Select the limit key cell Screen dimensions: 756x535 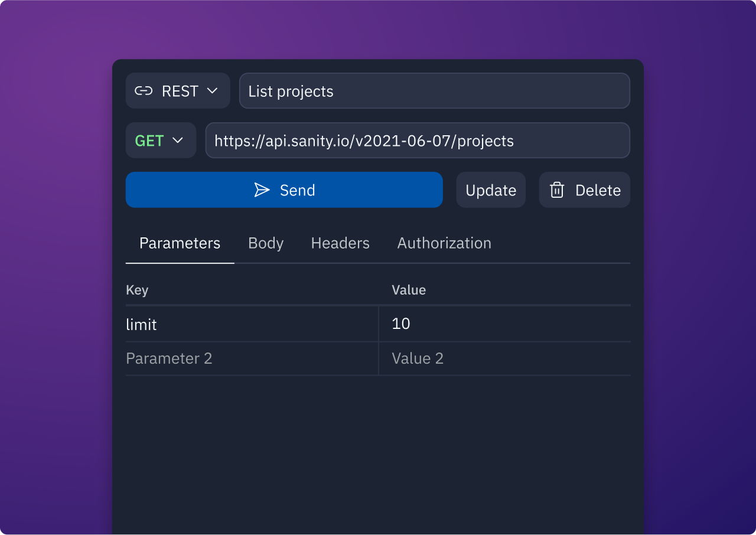click(x=252, y=324)
